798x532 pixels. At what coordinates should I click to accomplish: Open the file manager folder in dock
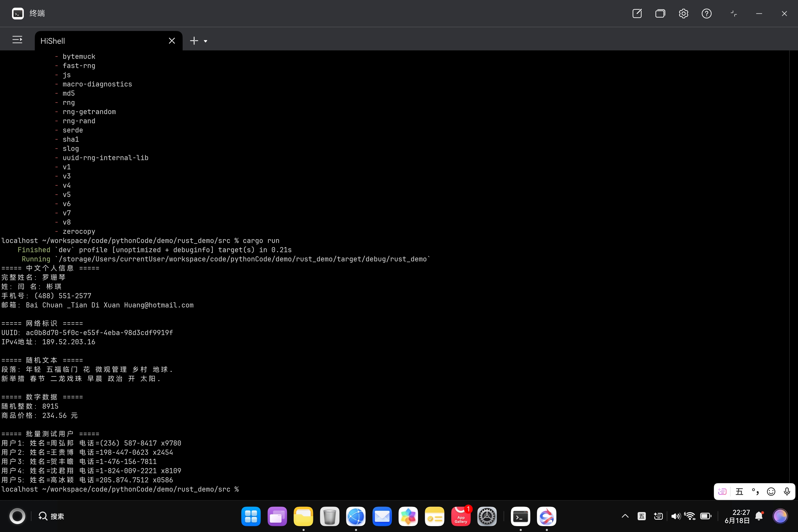pyautogui.click(x=303, y=516)
